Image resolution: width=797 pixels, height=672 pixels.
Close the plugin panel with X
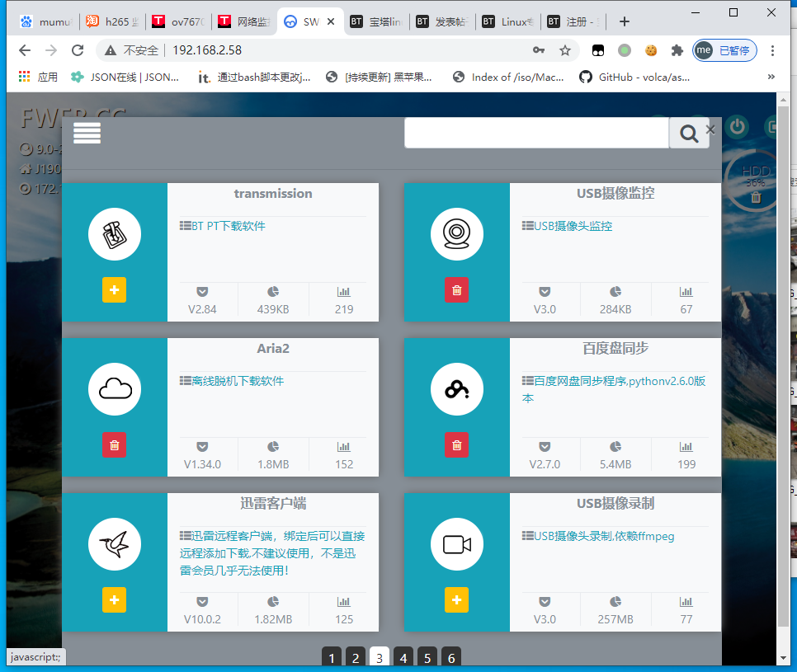[x=710, y=129]
